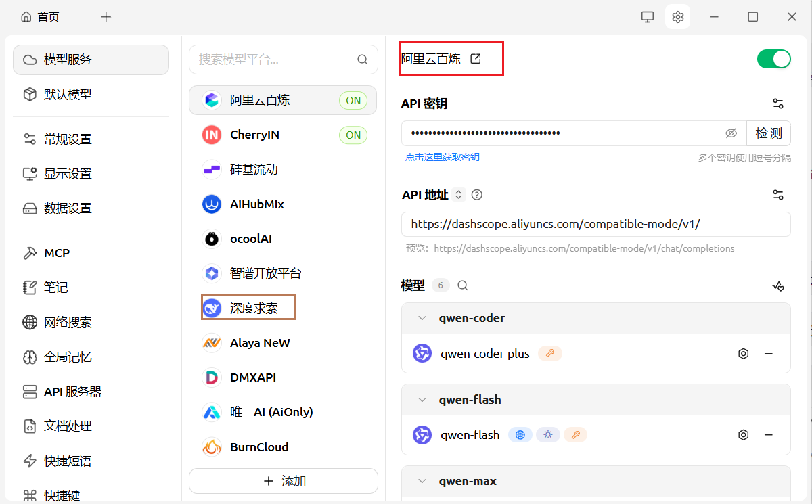
Task: Open 显示设置 settings section
Action: (x=91, y=173)
